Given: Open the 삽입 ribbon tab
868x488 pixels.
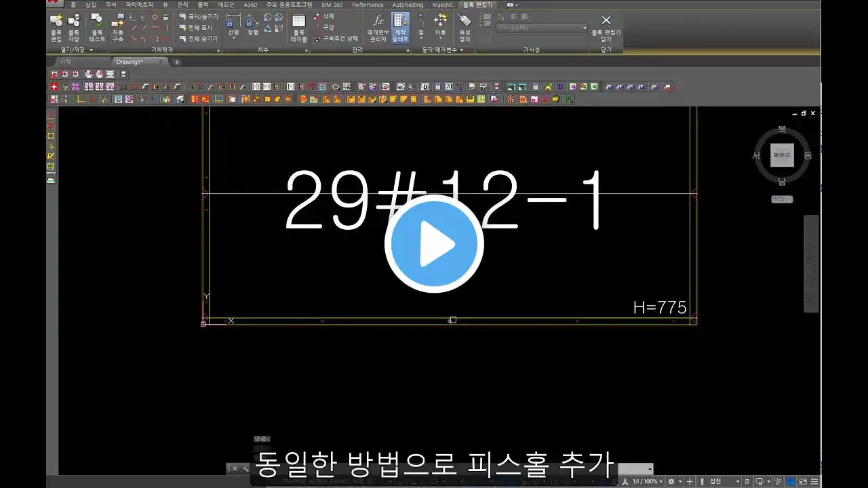Looking at the screenshot, I should [91, 4].
